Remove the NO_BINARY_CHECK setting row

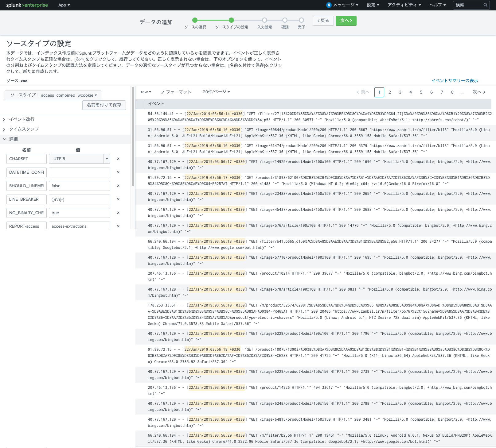pyautogui.click(x=118, y=213)
